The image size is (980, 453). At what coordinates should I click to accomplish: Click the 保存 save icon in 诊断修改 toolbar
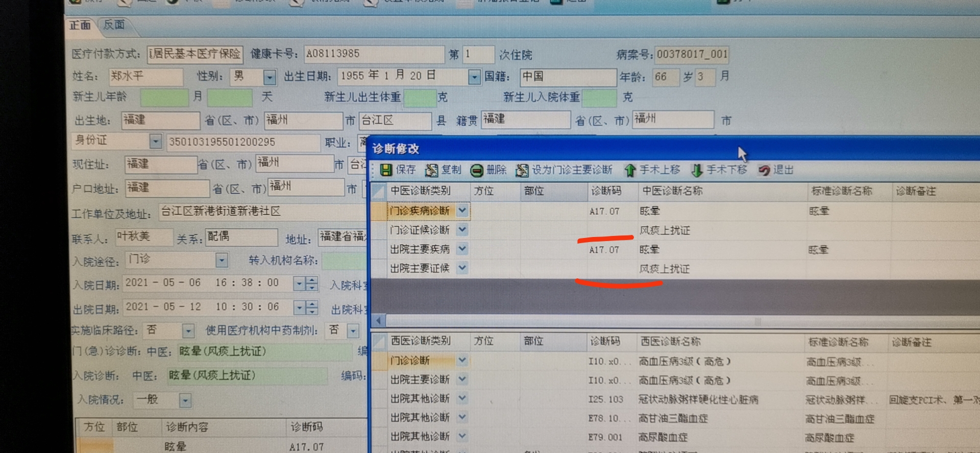coord(386,170)
